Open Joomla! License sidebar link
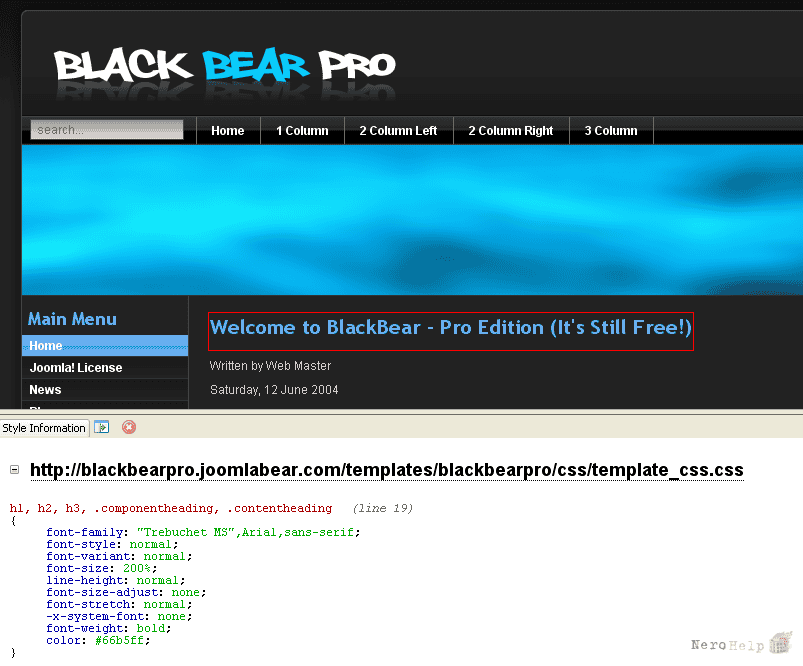The width and height of the screenshot is (803, 666). [x=105, y=368]
